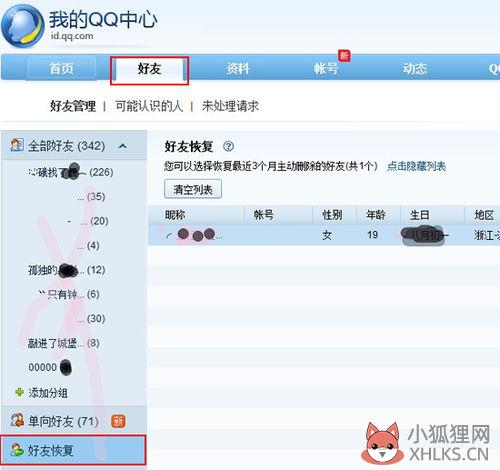Click help question mark beside 好友恢复
This screenshot has height=470, width=500.
click(228, 146)
